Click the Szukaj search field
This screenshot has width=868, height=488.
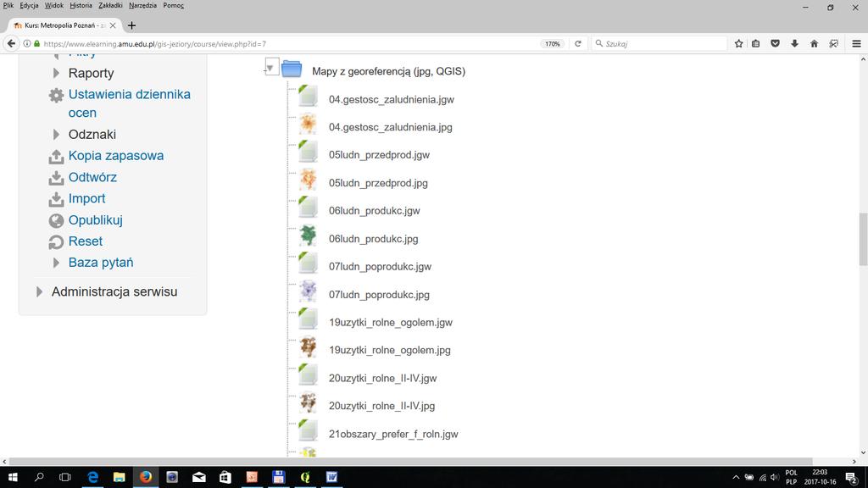pyautogui.click(x=659, y=44)
